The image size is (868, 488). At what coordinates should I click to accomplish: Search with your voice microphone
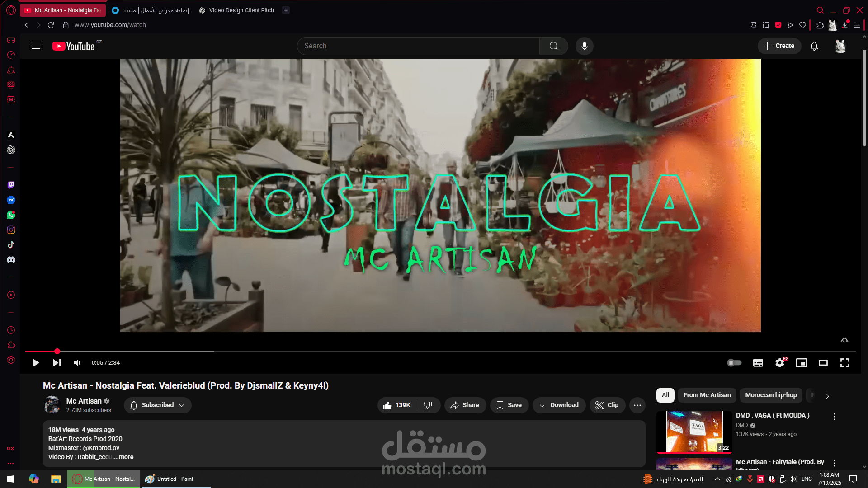click(x=584, y=46)
